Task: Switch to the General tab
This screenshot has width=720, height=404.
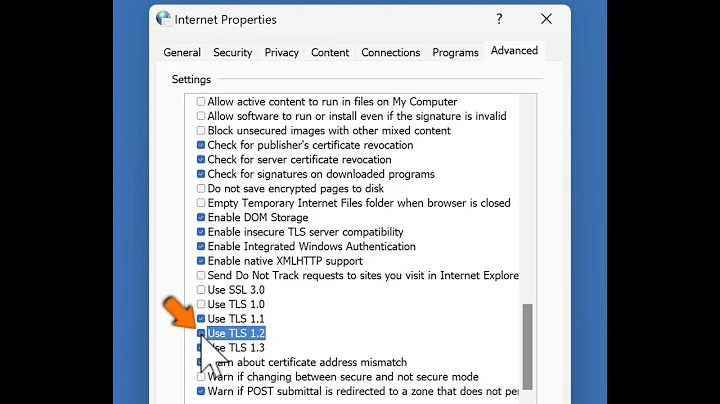Action: click(x=182, y=52)
